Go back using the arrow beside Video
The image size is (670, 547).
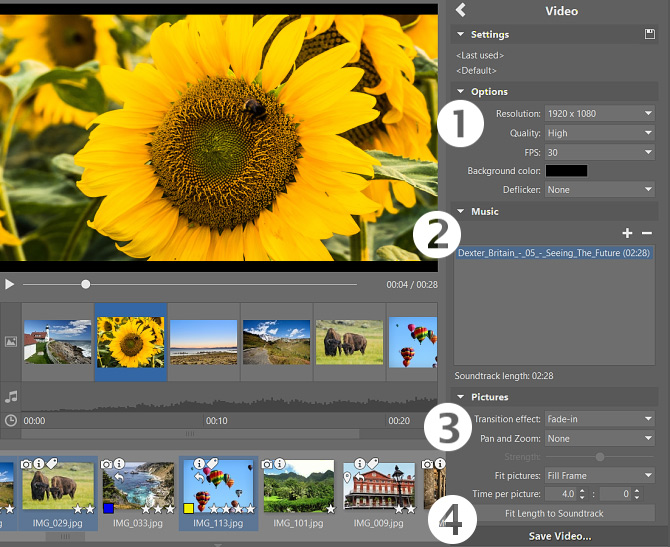[461, 10]
